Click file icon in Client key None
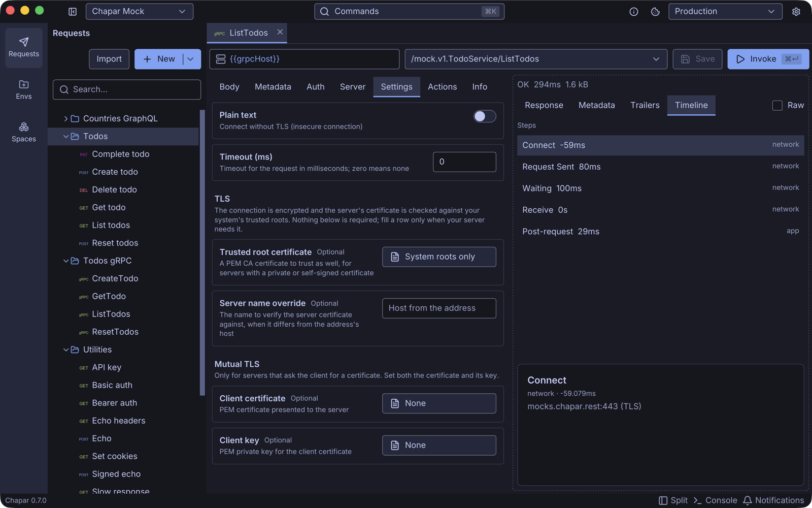The width and height of the screenshot is (812, 508). tap(395, 446)
